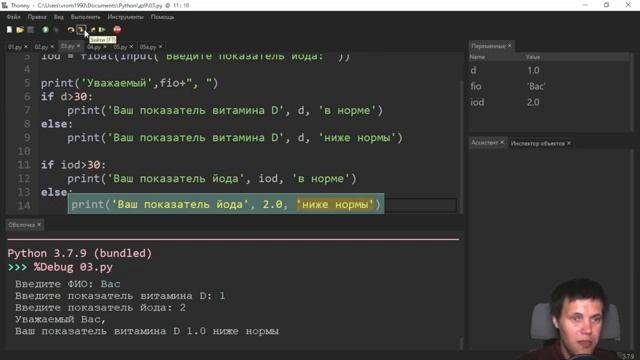
Task: Select variable row iod in variables table
Action: pos(549,102)
